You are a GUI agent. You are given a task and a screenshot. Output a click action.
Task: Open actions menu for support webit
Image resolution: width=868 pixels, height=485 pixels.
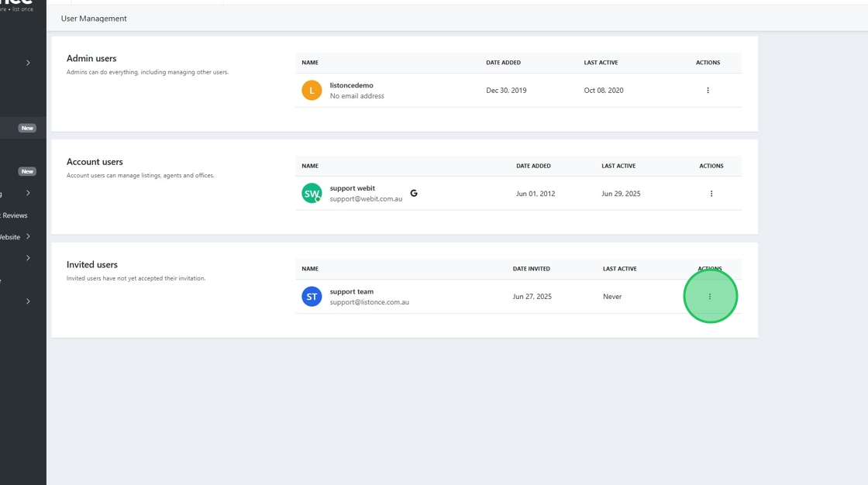tap(711, 194)
